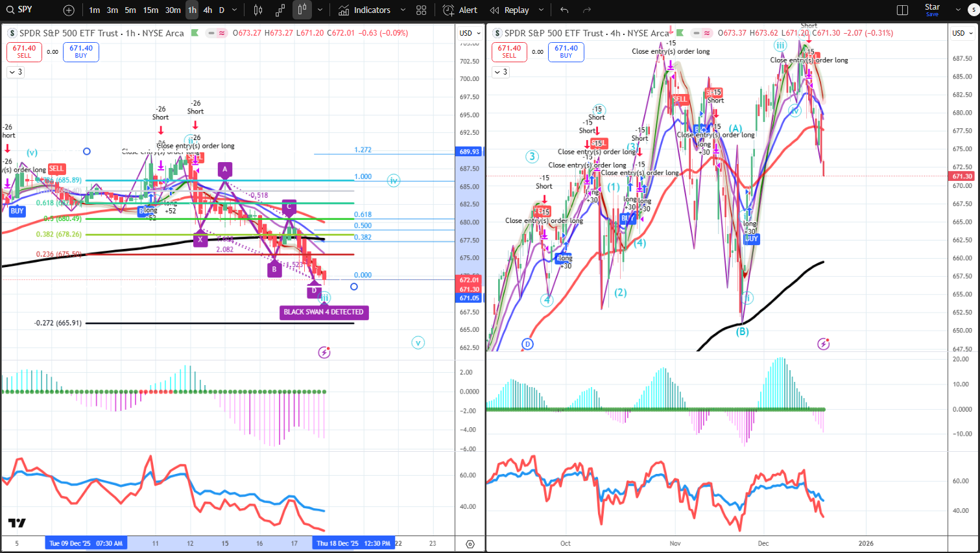Choose the candlestick chart type icon
The image size is (980, 553).
258,10
